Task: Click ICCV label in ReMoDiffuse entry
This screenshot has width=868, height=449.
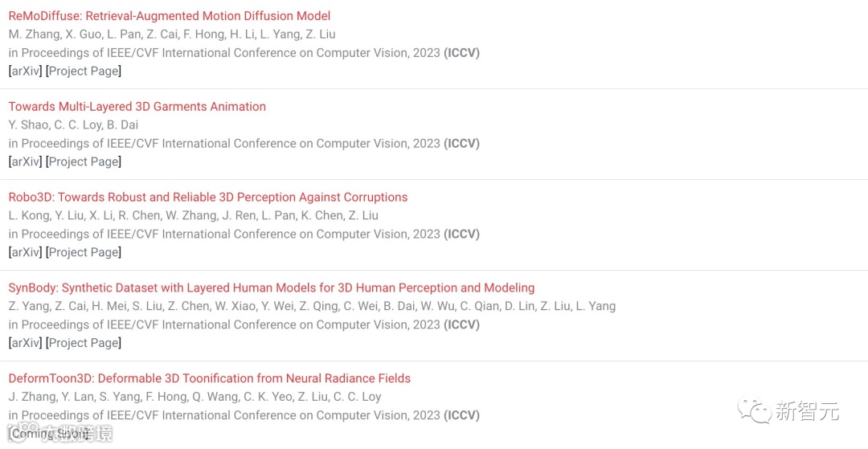Action: pos(461,52)
